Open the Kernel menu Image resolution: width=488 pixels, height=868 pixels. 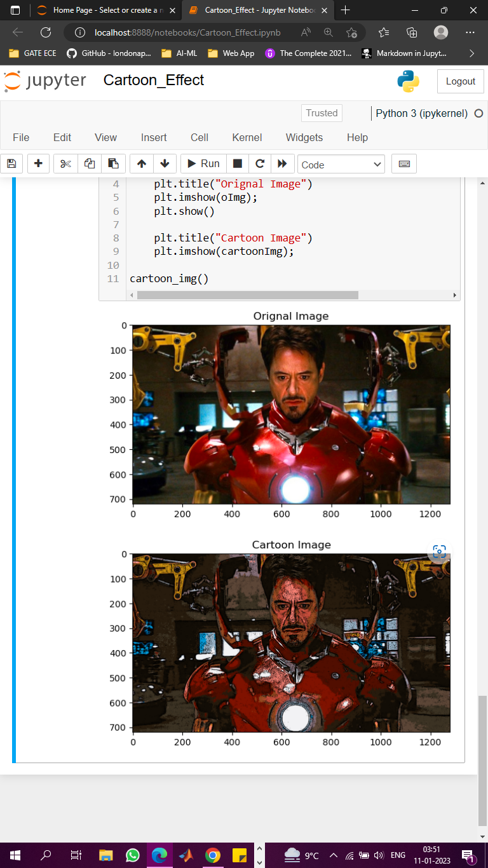coord(247,137)
